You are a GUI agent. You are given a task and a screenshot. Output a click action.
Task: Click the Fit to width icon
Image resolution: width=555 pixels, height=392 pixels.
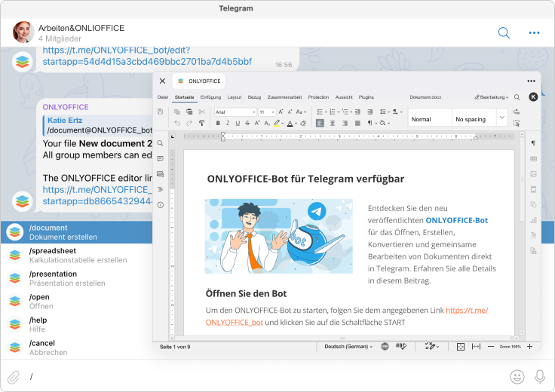[476, 346]
